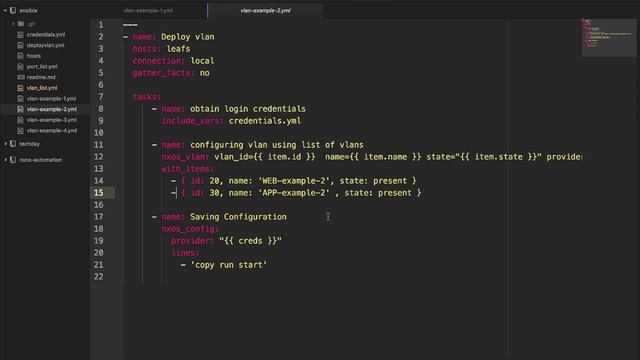Collapse the ansible project folder arrow
Screen dimensions: 640x360
pyautogui.click(x=5, y=11)
